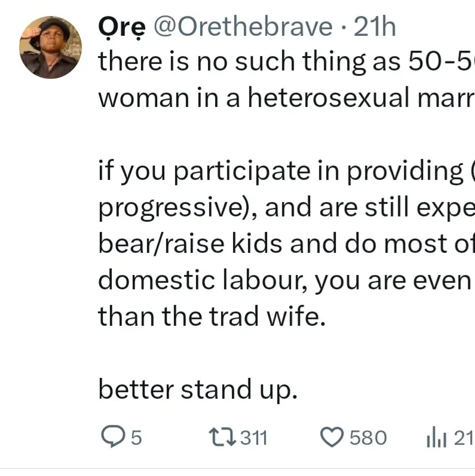
Task: Click the line "than the trad wife."
Action: pyautogui.click(x=212, y=315)
